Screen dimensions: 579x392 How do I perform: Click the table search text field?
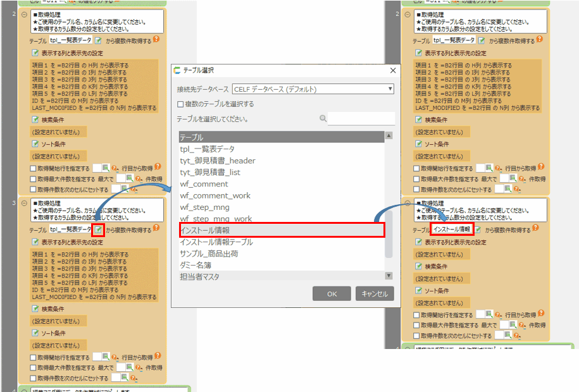click(361, 119)
